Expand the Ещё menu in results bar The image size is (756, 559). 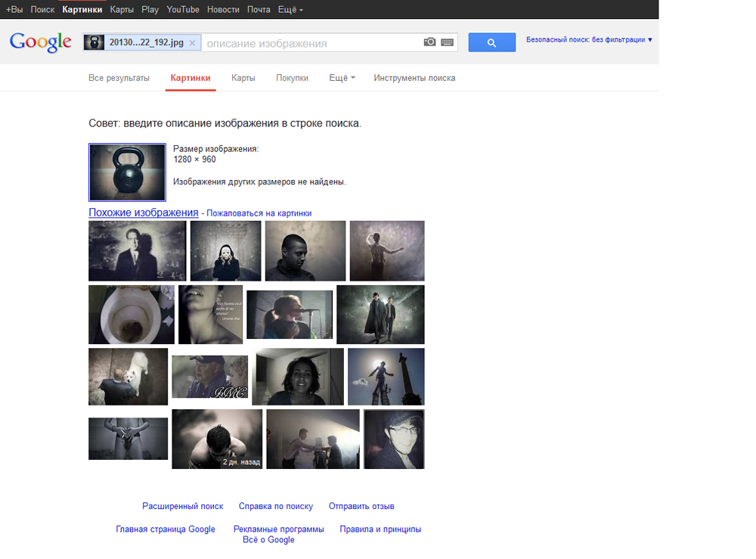pos(341,77)
